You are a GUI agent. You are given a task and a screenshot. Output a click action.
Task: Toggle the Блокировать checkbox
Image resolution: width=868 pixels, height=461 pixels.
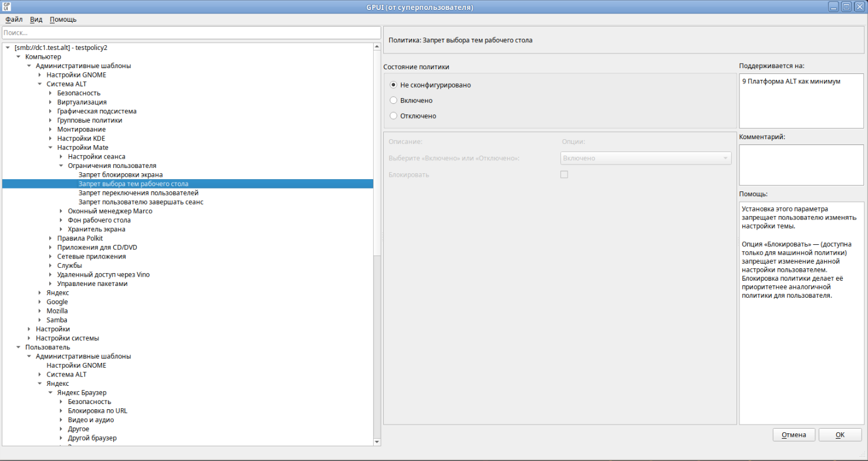click(565, 174)
